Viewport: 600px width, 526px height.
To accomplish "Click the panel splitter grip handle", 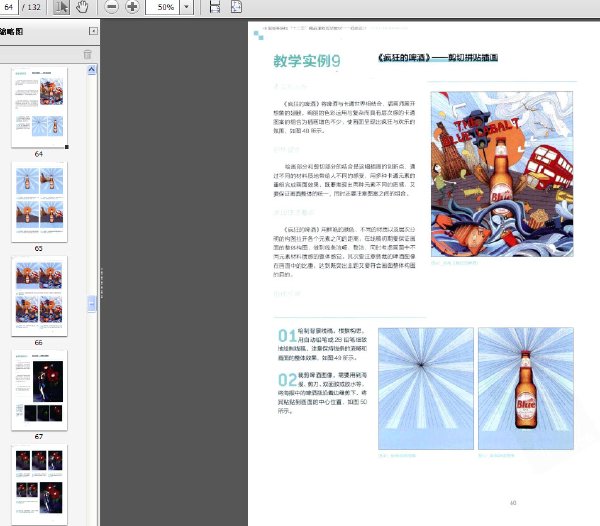I will point(102,283).
